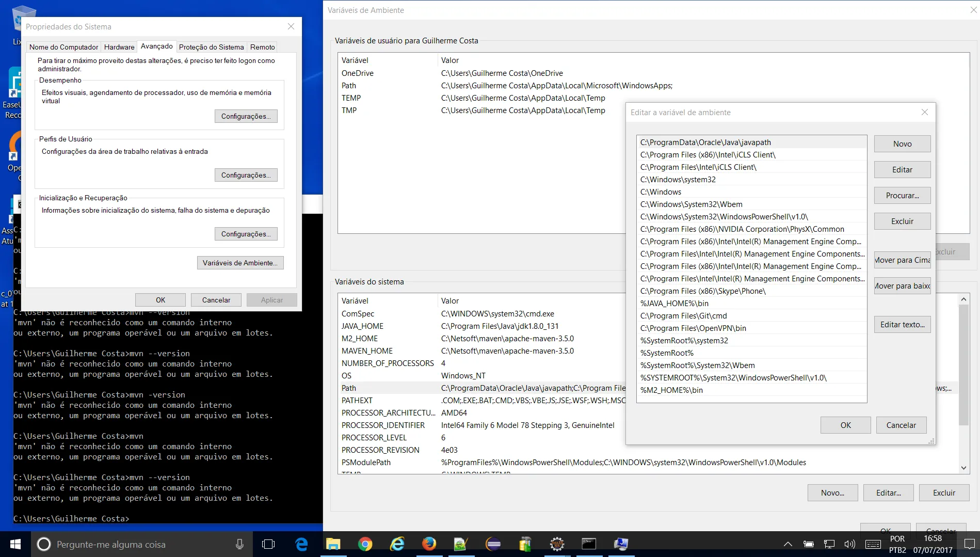
Task: Open the Task View button
Action: [268, 544]
